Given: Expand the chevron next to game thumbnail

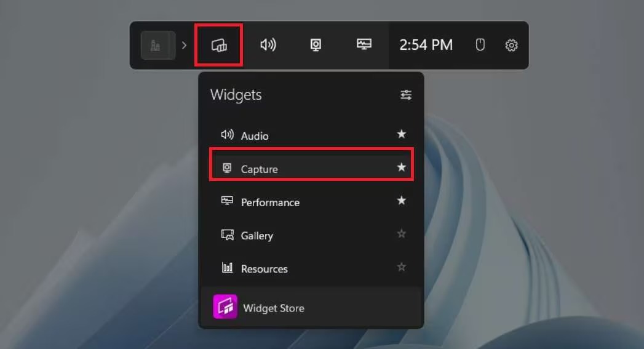Looking at the screenshot, I should (184, 45).
